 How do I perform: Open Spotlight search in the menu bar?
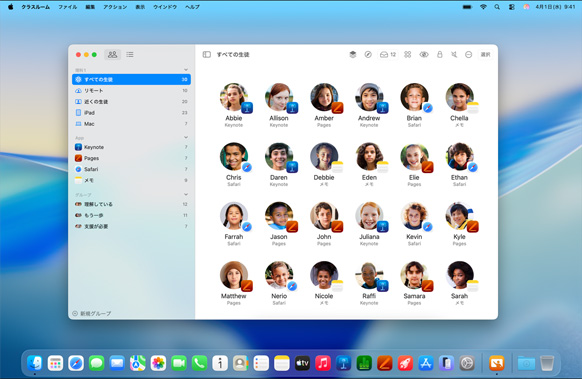point(497,7)
